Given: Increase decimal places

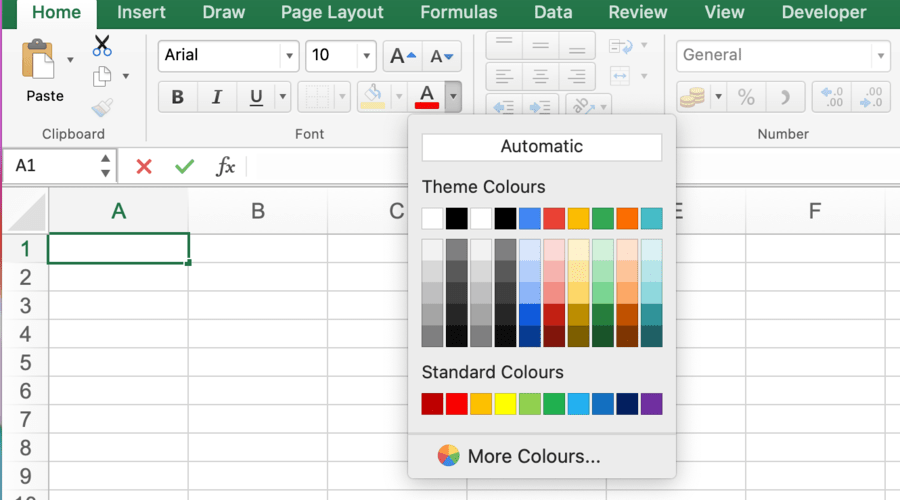Looking at the screenshot, I should (832, 96).
